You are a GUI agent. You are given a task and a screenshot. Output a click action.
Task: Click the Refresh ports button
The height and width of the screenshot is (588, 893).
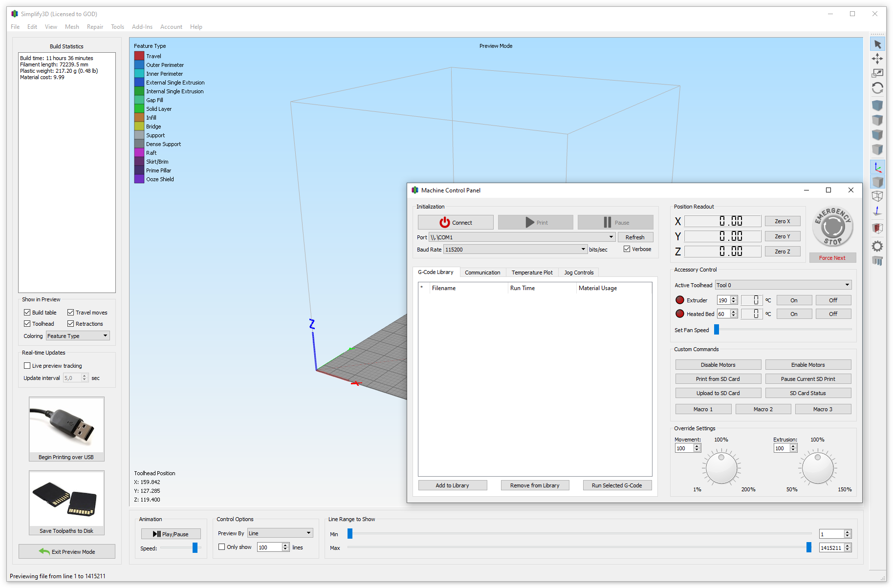(635, 237)
